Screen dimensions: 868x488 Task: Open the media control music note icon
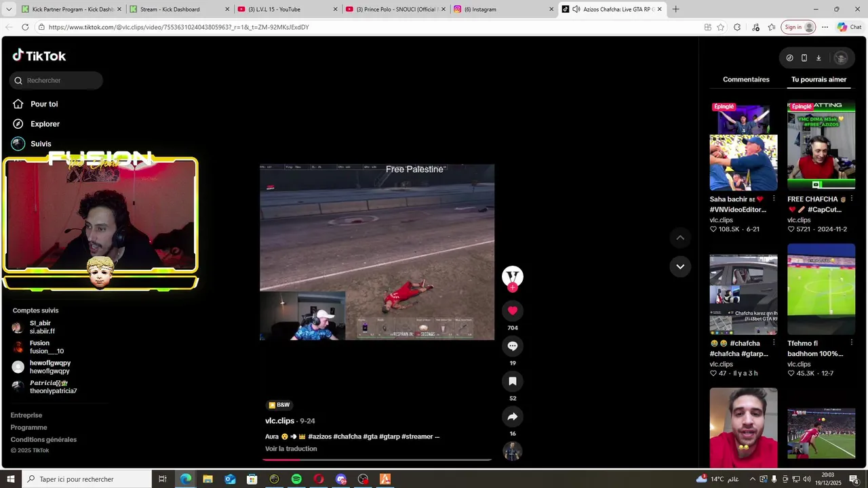pyautogui.click(x=755, y=27)
